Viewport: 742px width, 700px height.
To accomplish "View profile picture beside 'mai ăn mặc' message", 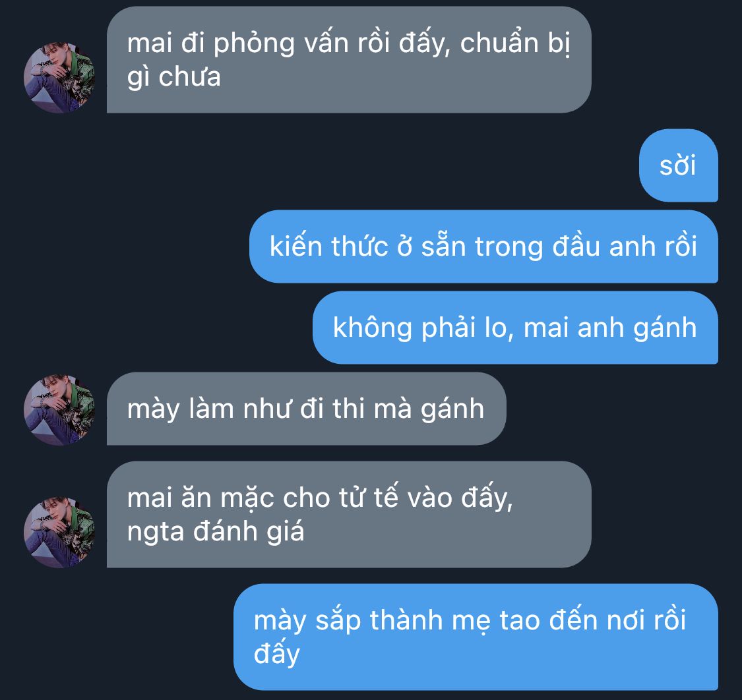I will coord(59,532).
